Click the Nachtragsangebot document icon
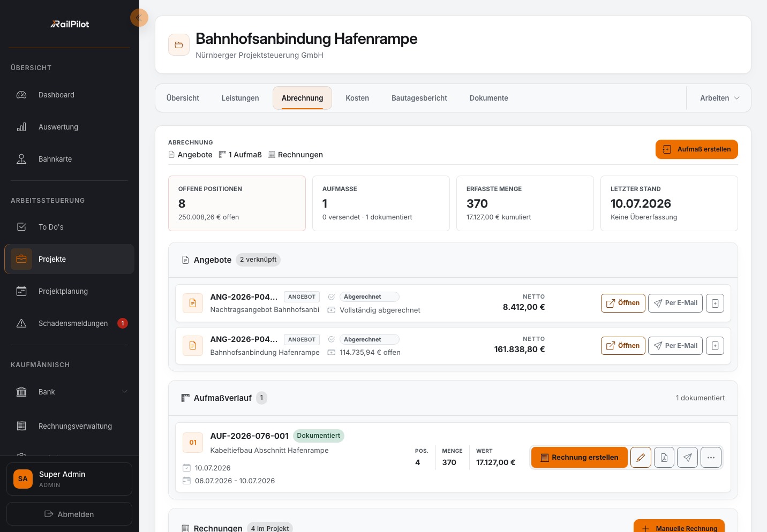Screen dimensions: 767x532 [x=193, y=303]
